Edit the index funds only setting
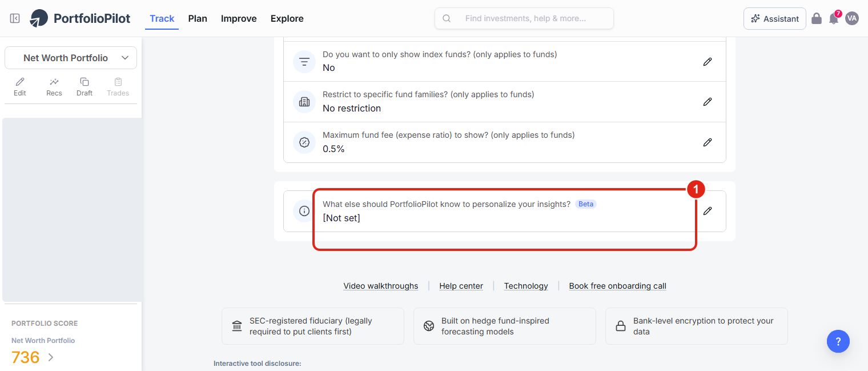 (x=708, y=62)
